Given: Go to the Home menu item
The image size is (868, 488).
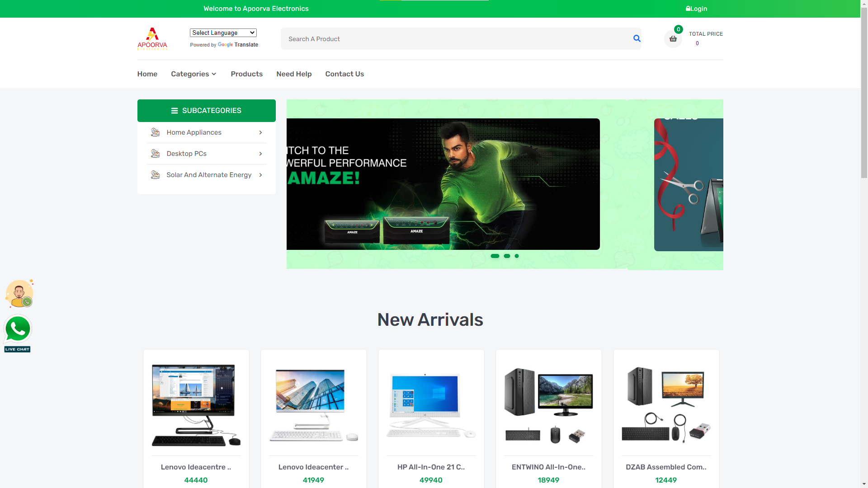Looking at the screenshot, I should click(x=147, y=74).
